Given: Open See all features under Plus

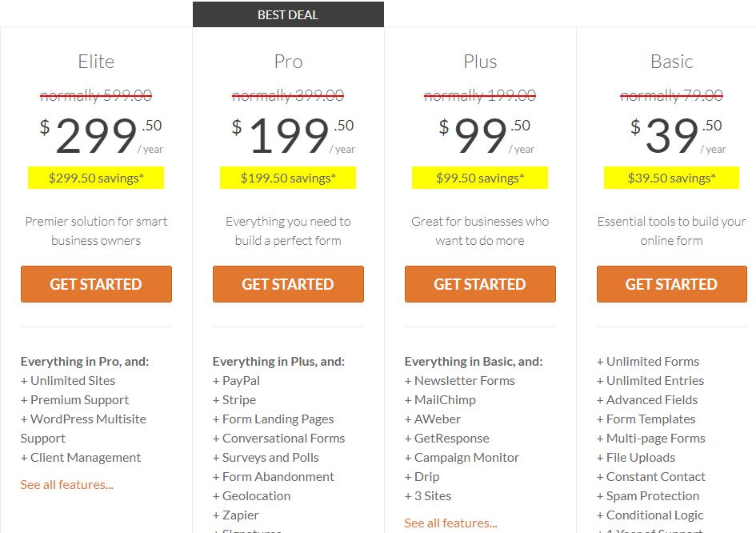Looking at the screenshot, I should tap(451, 523).
